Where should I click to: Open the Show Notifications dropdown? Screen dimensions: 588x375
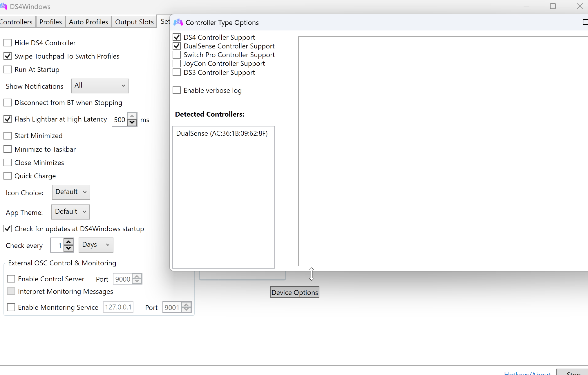(100, 86)
